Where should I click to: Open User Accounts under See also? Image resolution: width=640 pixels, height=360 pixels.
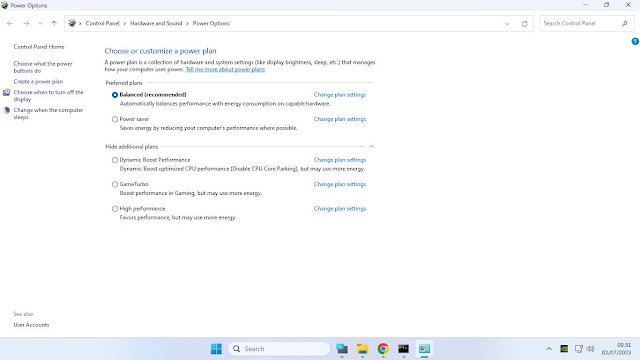pos(31,325)
